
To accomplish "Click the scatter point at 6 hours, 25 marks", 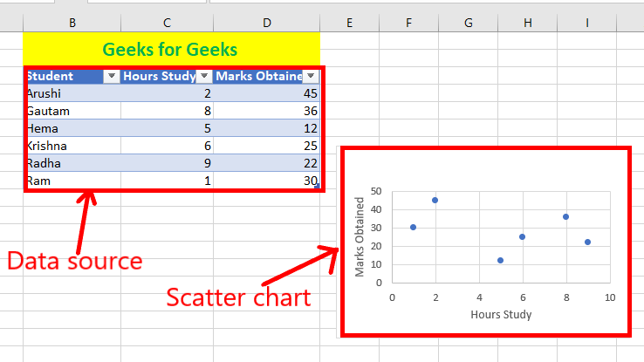I will click(522, 236).
